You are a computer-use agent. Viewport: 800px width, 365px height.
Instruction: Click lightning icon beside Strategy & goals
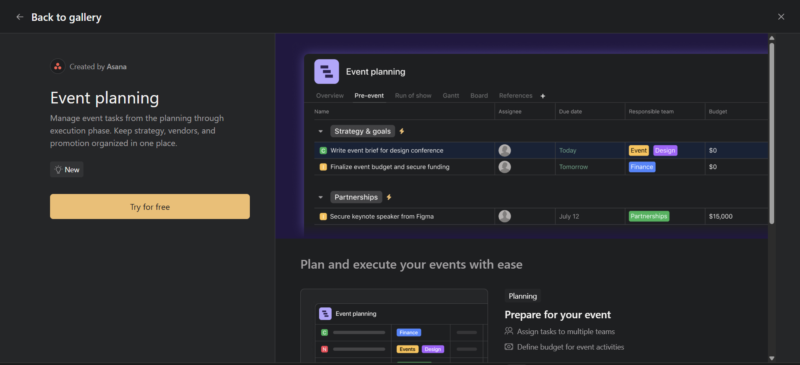[x=402, y=131]
